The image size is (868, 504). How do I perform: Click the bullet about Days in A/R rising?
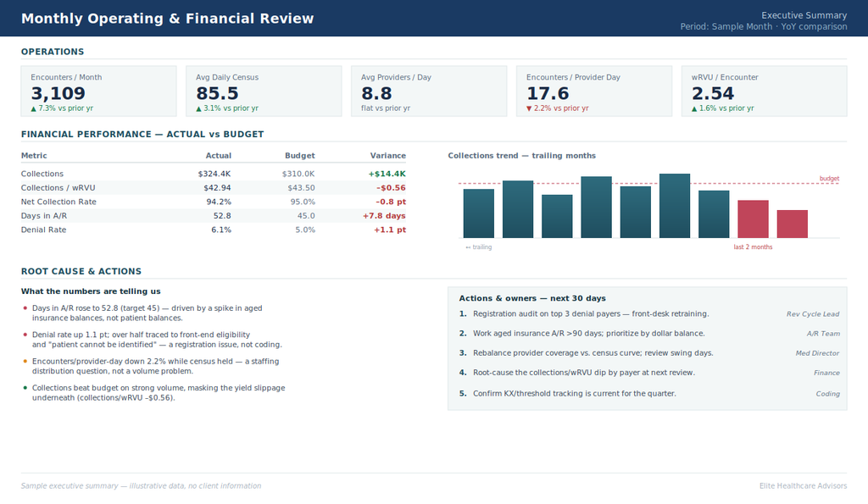pos(147,313)
